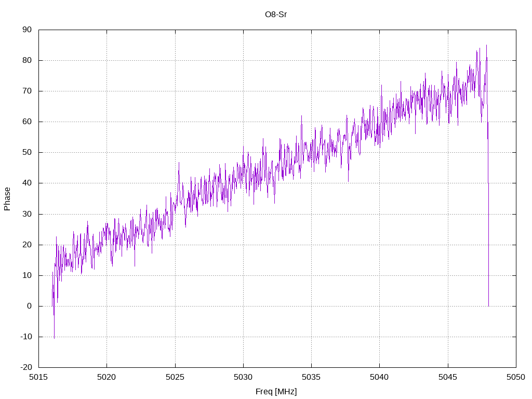The height and width of the screenshot is (399, 532).
Task: Click x-axis tick label 5020
Action: (x=107, y=377)
